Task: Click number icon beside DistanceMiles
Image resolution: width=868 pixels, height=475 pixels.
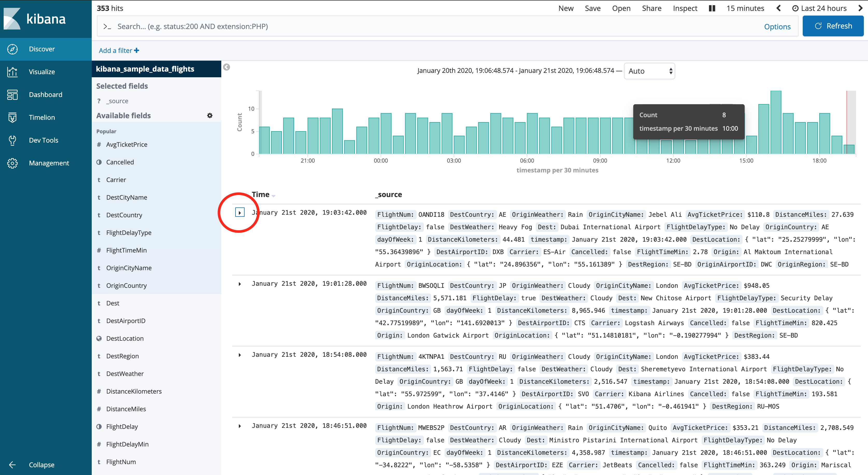Action: click(x=99, y=409)
